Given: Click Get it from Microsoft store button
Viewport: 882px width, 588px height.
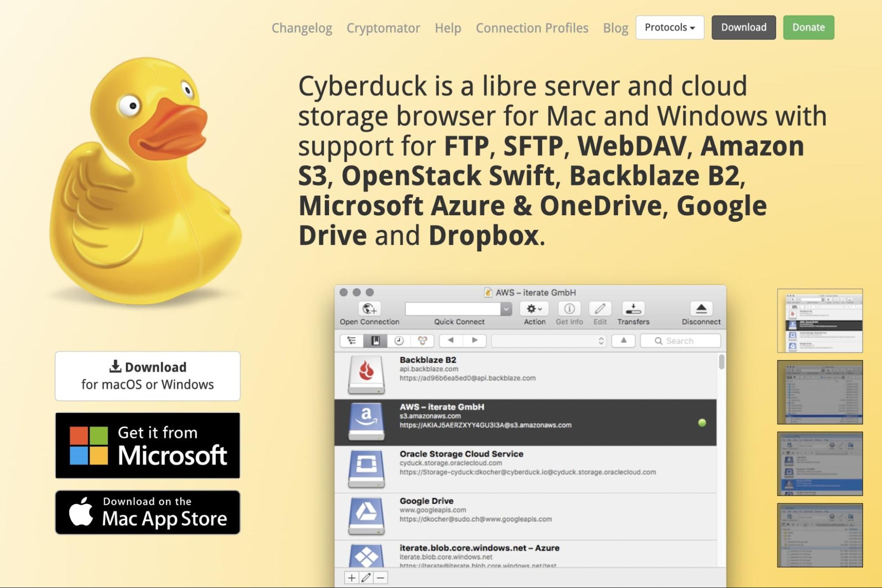Looking at the screenshot, I should [148, 446].
